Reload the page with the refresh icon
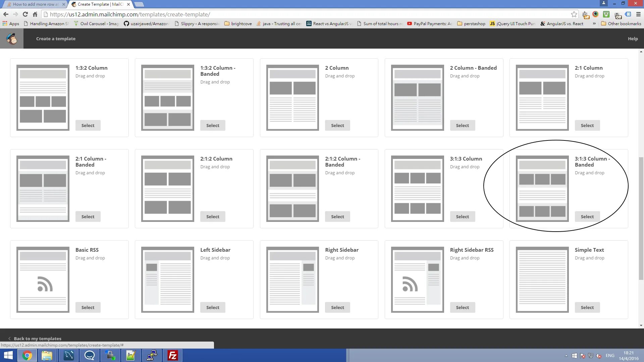Screen dimensions: 644x362 25,14
